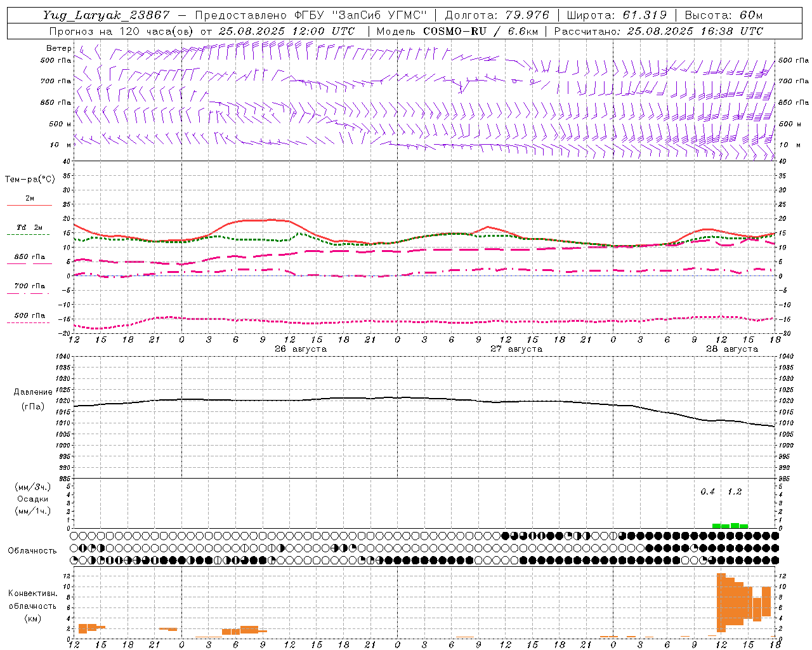This screenshot has height=650, width=812.
Task: Select the Тем-ра(°C) axis label
Action: [30, 179]
